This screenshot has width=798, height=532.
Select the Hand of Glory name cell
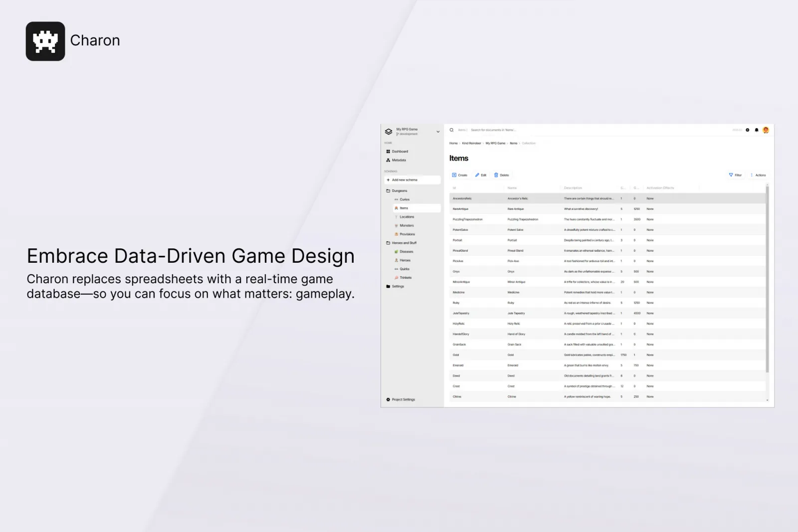(516, 334)
